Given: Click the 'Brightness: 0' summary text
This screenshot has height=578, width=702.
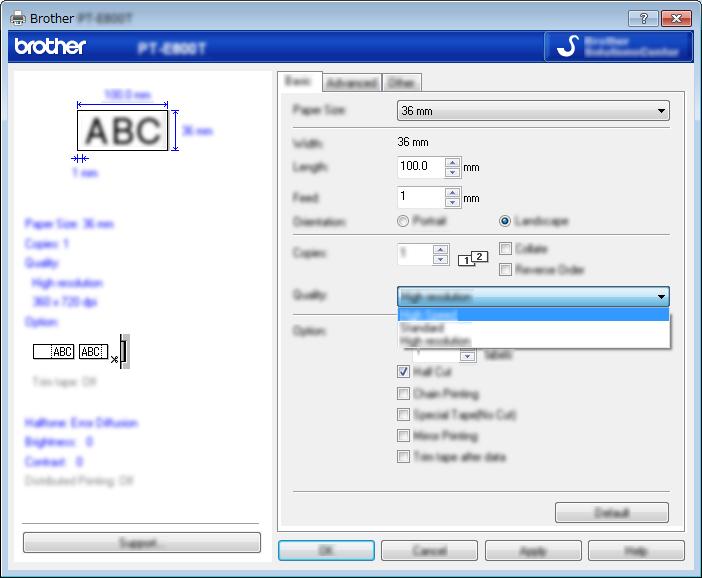Looking at the screenshot, I should [x=59, y=442].
